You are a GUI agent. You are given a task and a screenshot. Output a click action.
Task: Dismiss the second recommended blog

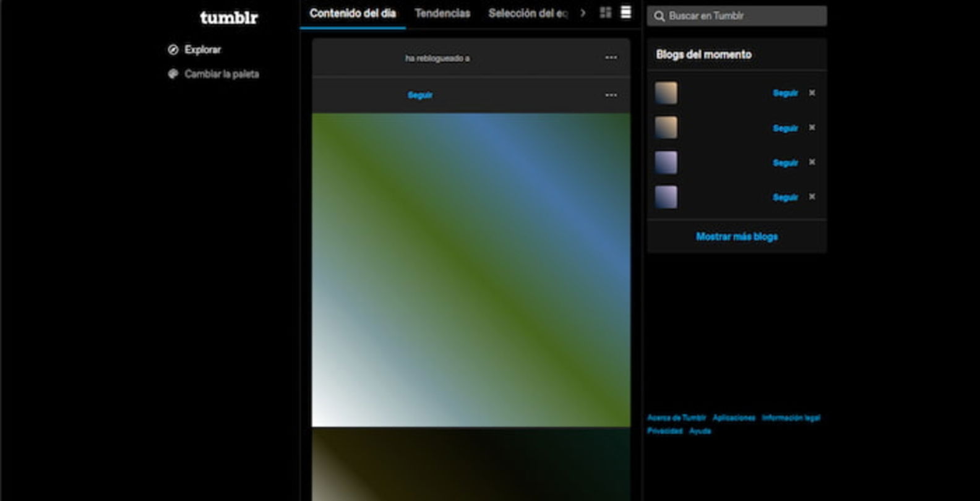point(812,127)
